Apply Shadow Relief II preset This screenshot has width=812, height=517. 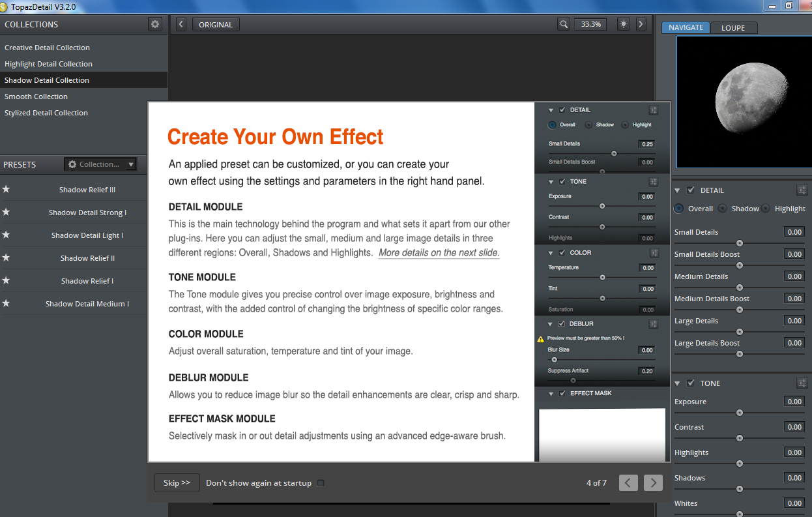(87, 258)
